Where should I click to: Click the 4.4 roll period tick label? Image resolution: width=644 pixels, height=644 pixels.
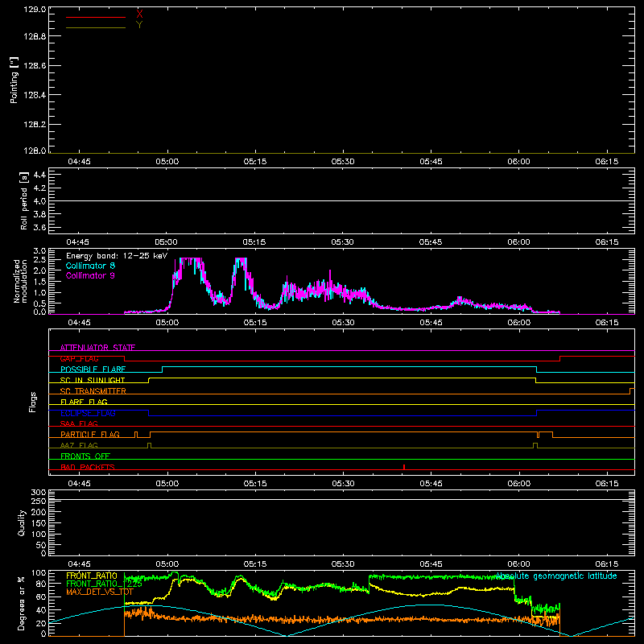pos(39,175)
